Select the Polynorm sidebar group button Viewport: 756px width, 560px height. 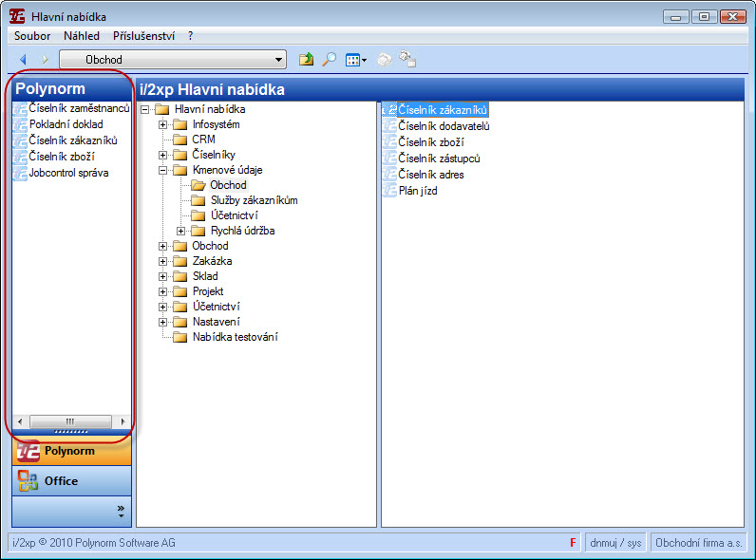point(71,451)
